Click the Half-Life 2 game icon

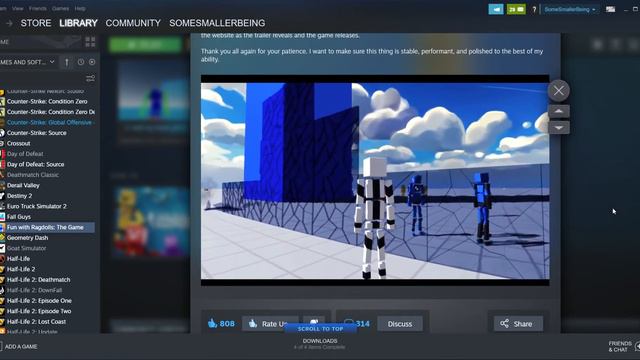point(2,269)
